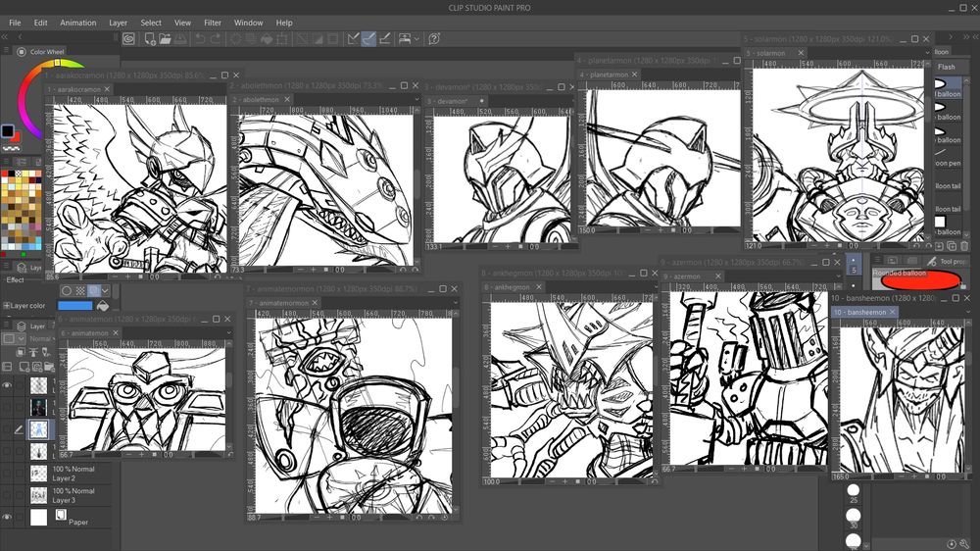Click the Scale/Rotate transform icon

282,39
